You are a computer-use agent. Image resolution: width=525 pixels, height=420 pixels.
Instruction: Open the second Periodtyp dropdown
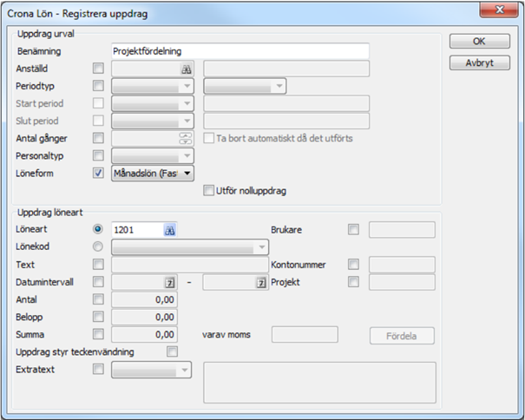245,87
